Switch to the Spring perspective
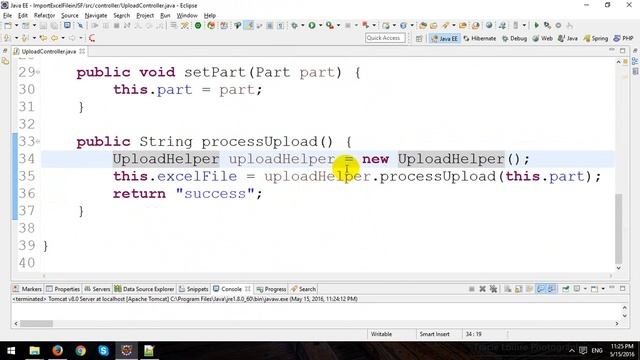 tap(596, 38)
